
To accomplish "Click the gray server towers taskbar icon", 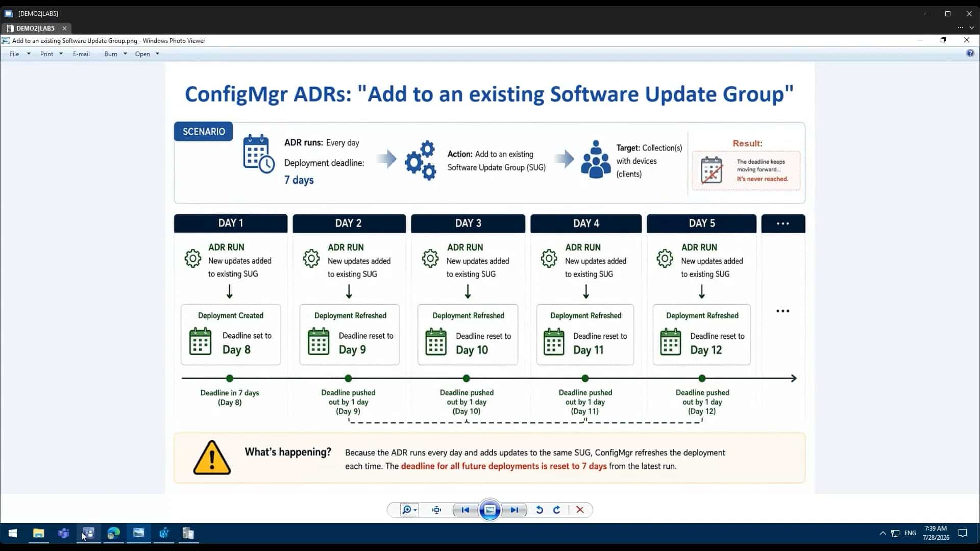I will (188, 533).
